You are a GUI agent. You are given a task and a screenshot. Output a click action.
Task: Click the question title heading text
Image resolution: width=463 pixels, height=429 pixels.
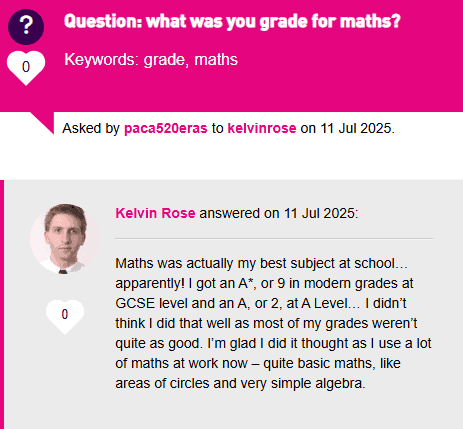pyautogui.click(x=232, y=22)
